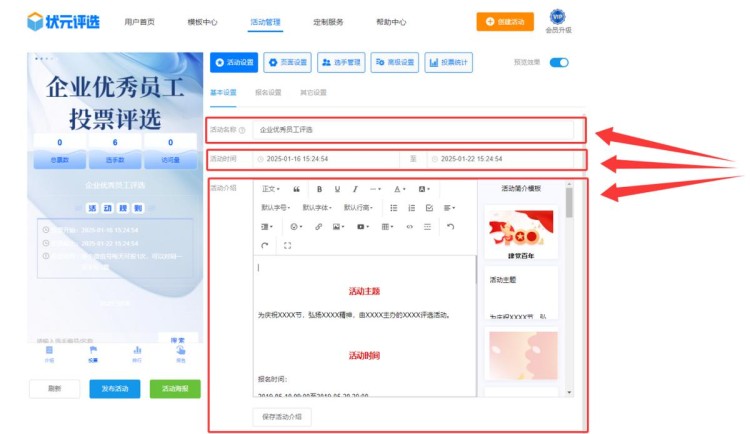Click the italic formatting icon
750x434 pixels.
tap(355, 189)
